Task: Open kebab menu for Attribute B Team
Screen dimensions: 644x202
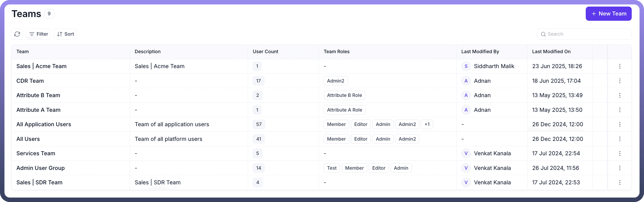Action: point(619,95)
